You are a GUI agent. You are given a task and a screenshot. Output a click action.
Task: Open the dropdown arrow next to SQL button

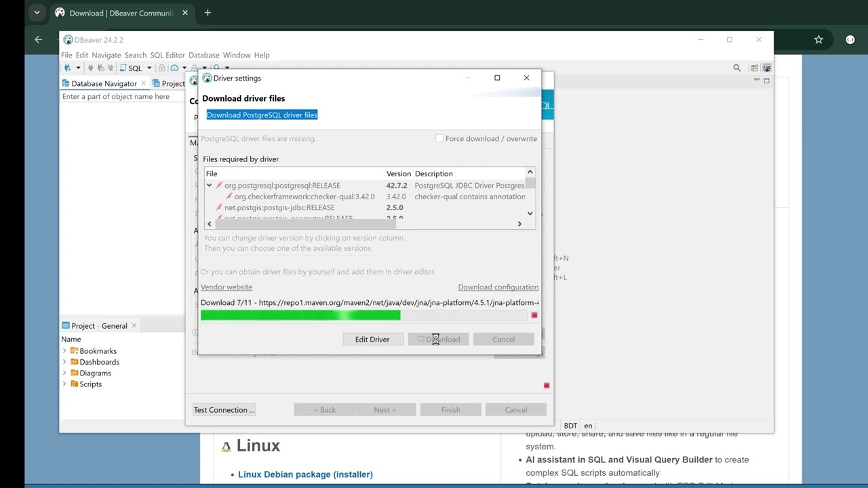(149, 68)
